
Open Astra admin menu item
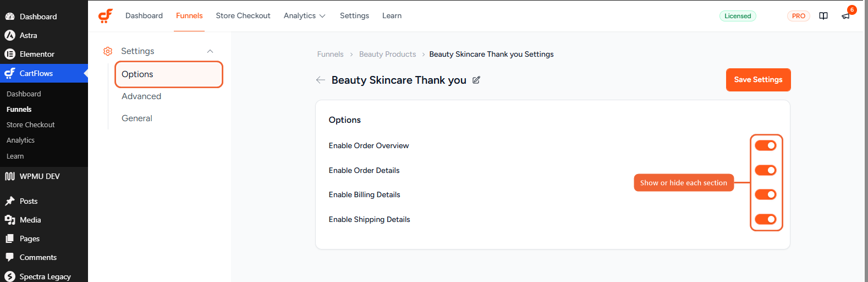(x=44, y=35)
